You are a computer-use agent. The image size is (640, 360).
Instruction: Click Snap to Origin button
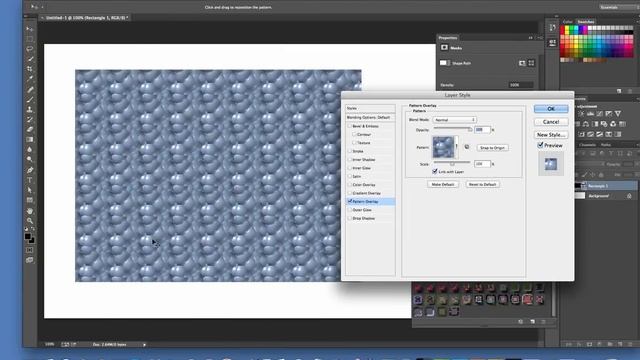click(492, 148)
